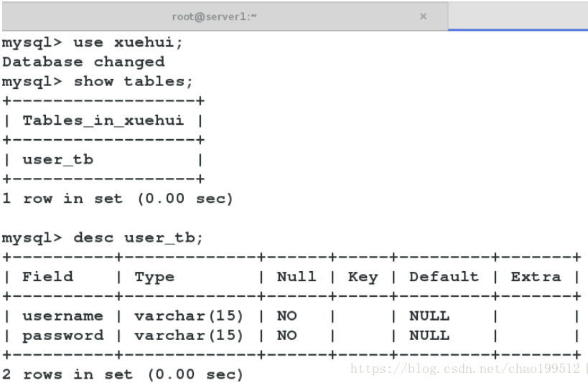Click the Field column header

click(47, 277)
